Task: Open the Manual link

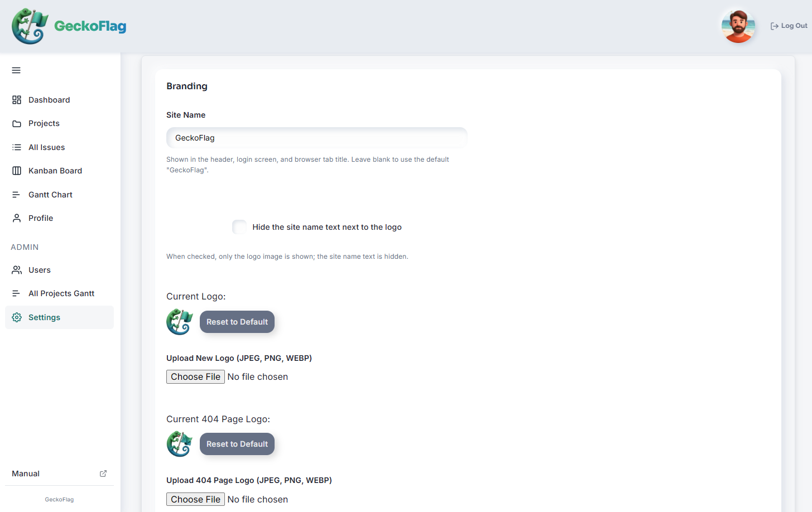Action: (59, 474)
